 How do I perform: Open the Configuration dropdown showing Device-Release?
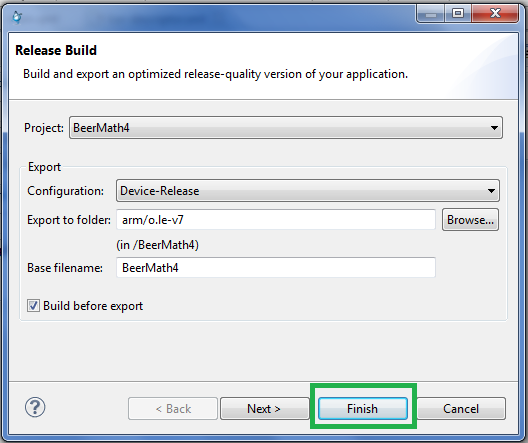[308, 191]
